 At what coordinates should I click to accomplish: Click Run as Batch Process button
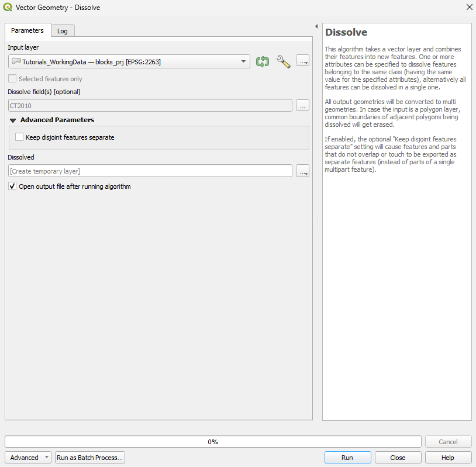(90, 457)
